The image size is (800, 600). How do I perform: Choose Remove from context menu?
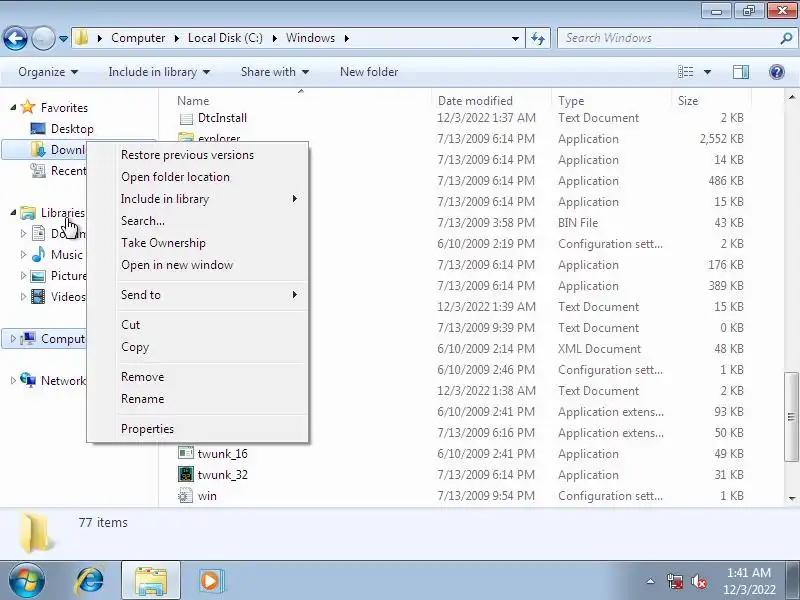(143, 377)
